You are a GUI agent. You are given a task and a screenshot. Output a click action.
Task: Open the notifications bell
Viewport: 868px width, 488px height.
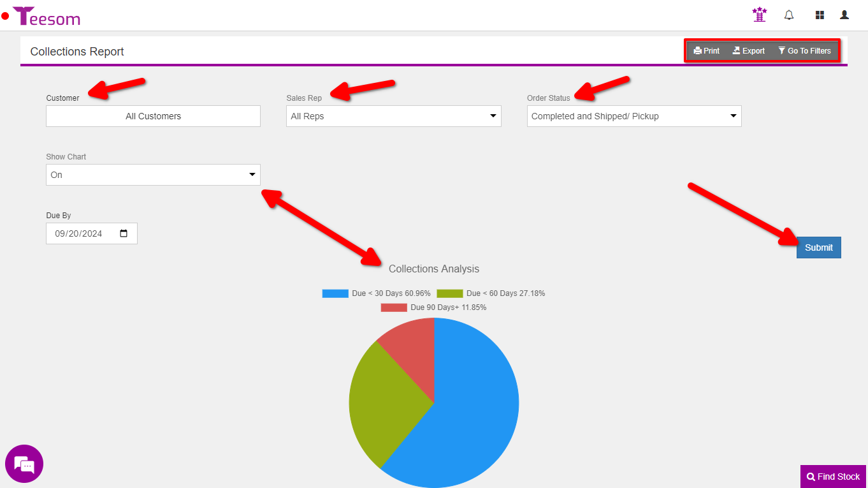[x=789, y=15]
